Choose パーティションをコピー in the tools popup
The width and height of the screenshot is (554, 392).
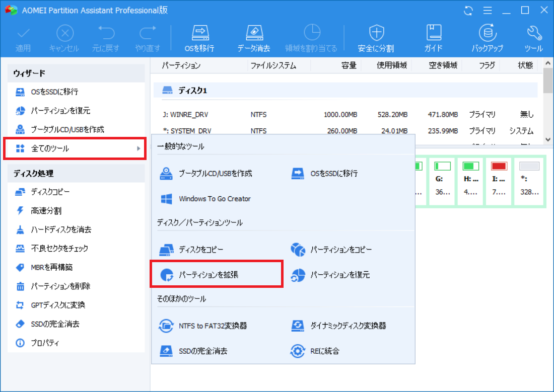click(331, 250)
